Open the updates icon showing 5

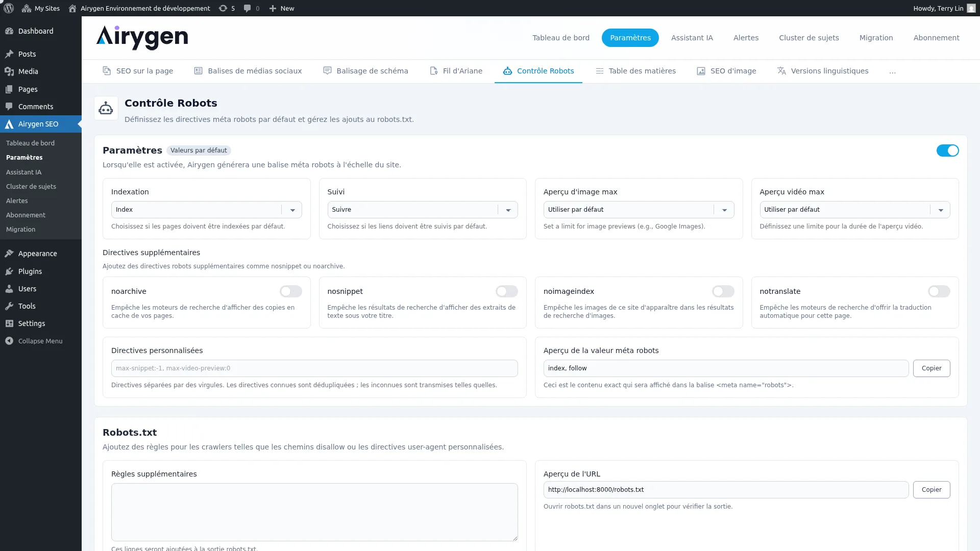click(x=223, y=8)
